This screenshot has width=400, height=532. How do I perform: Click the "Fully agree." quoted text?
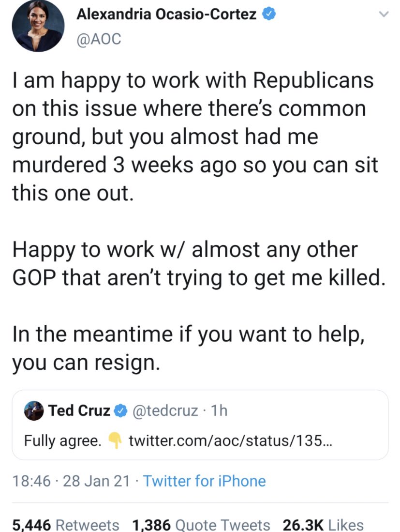63,441
